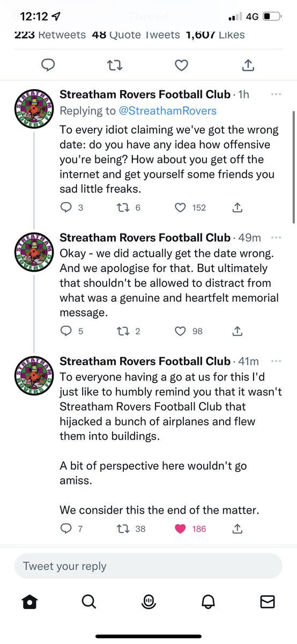Screen dimensions: 297x644
Task: Like the tweet with 152 likes
Action: 181,207
